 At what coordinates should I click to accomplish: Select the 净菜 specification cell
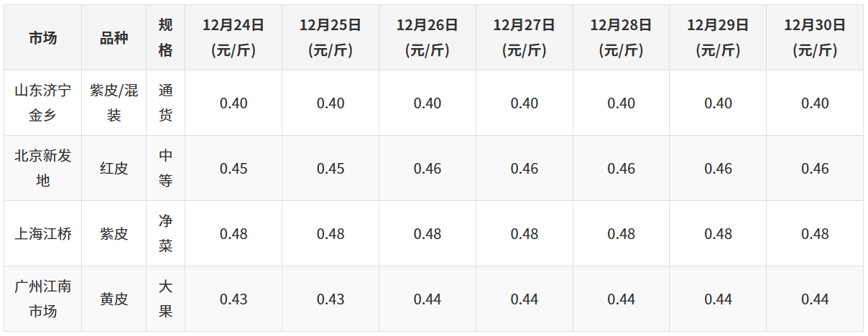pos(165,233)
